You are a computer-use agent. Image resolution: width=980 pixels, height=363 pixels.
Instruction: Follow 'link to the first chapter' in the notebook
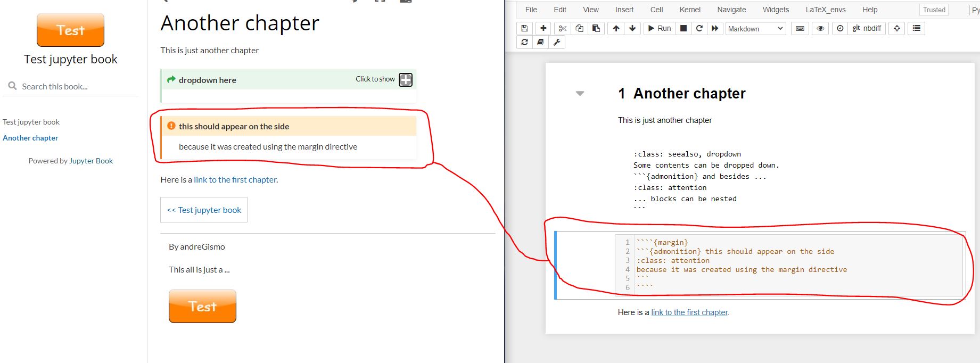[689, 312]
